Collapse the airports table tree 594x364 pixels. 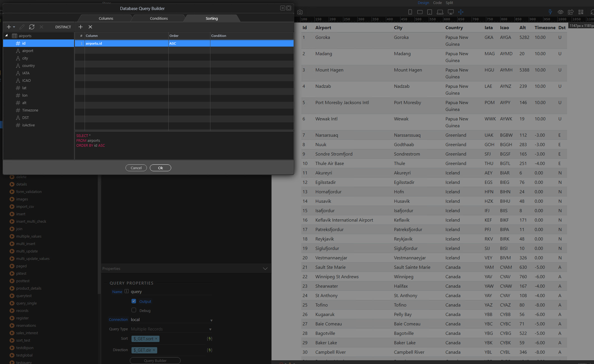6,35
